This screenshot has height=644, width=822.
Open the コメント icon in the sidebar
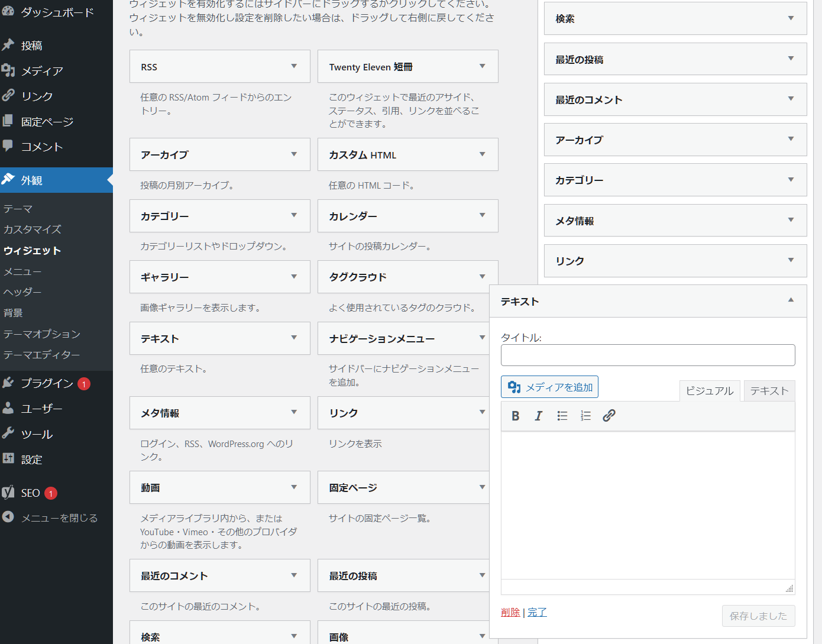(x=8, y=146)
